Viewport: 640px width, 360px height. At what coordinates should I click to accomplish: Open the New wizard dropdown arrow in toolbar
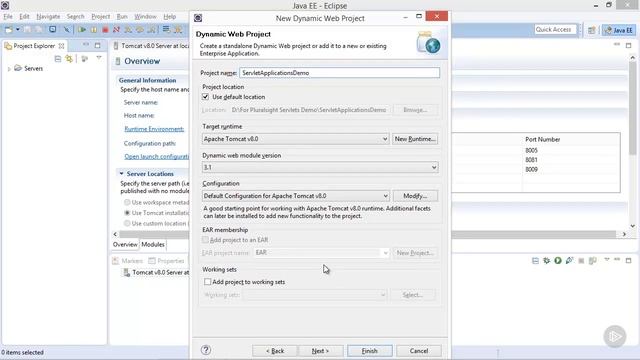[x=18, y=30]
